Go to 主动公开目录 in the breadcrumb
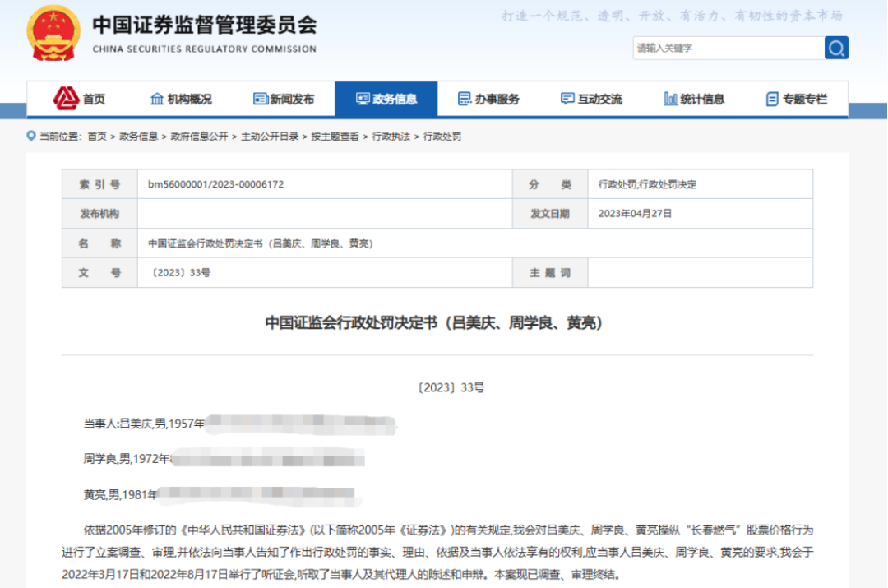The image size is (888, 588). coord(270,137)
